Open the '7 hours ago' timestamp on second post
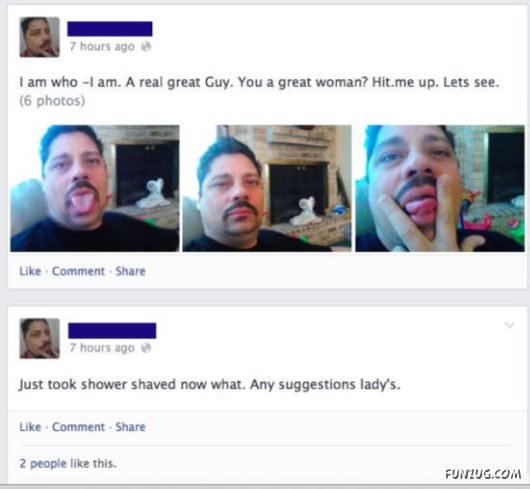The image size is (530, 489). [x=102, y=348]
